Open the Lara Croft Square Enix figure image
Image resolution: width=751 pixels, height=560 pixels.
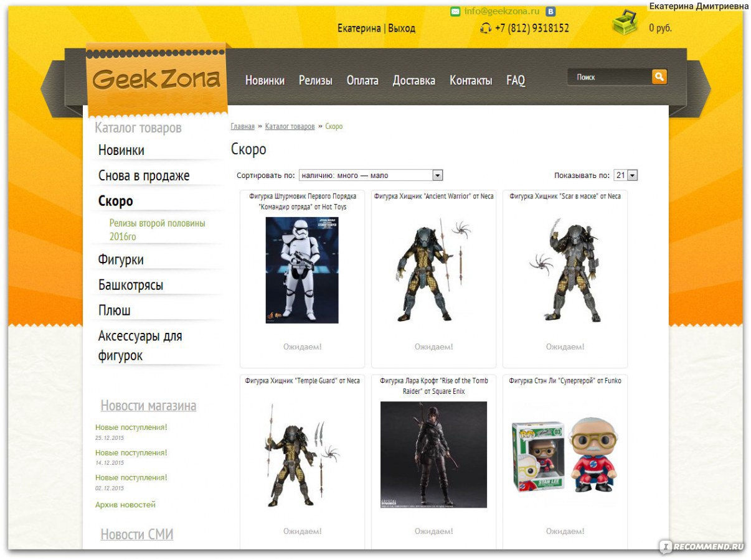pos(433,455)
